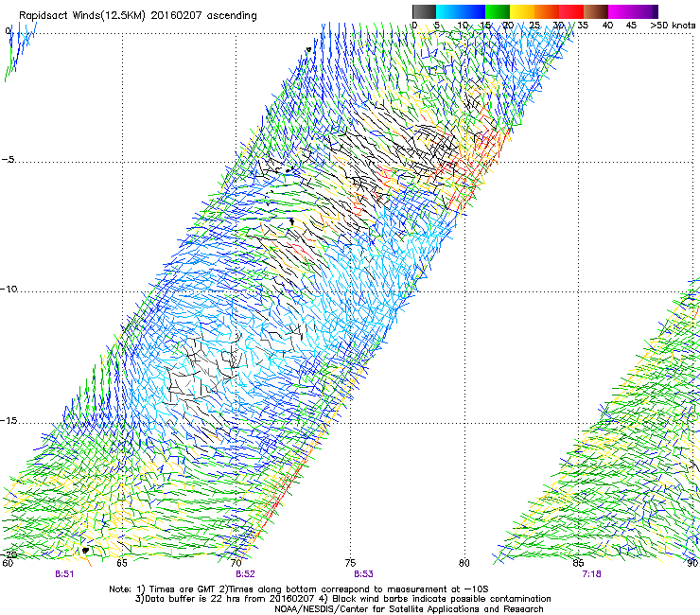Click the blue 5–15 knots legend swatch
The height and width of the screenshot is (615, 700).
(461, 11)
